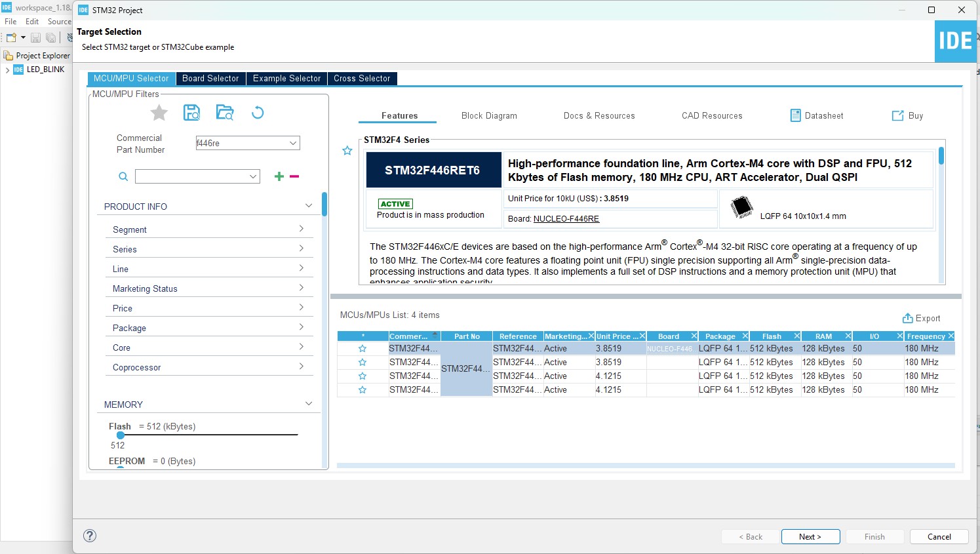Open the Datasheet document
The image size is (980, 554).
pos(817,115)
